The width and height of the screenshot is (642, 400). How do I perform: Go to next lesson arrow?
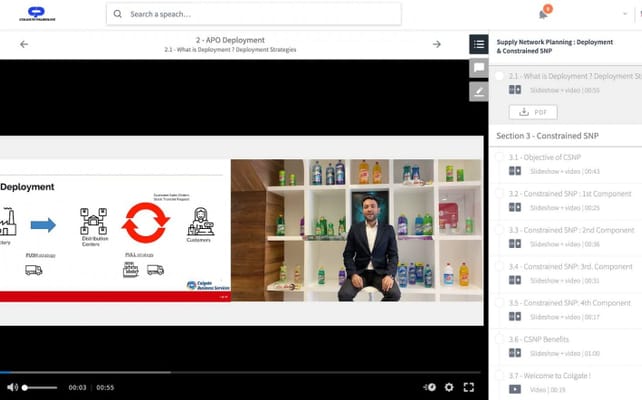pos(436,44)
